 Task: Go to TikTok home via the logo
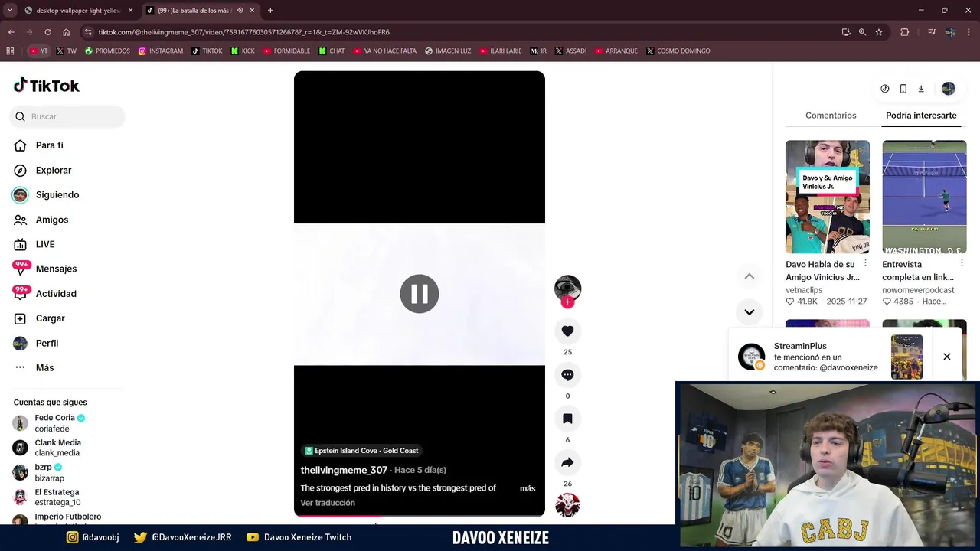click(x=47, y=85)
